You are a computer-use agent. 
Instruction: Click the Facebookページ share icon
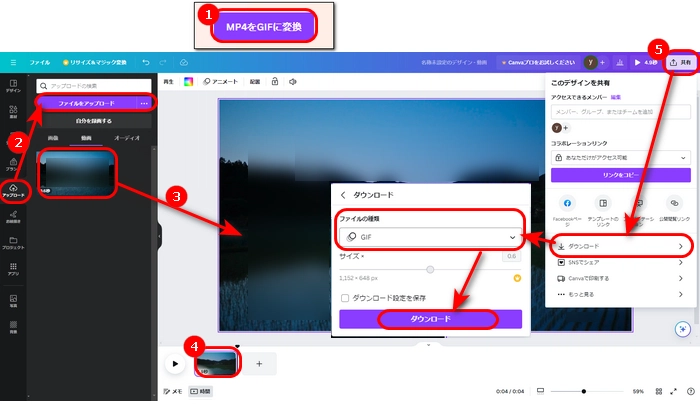click(x=568, y=203)
